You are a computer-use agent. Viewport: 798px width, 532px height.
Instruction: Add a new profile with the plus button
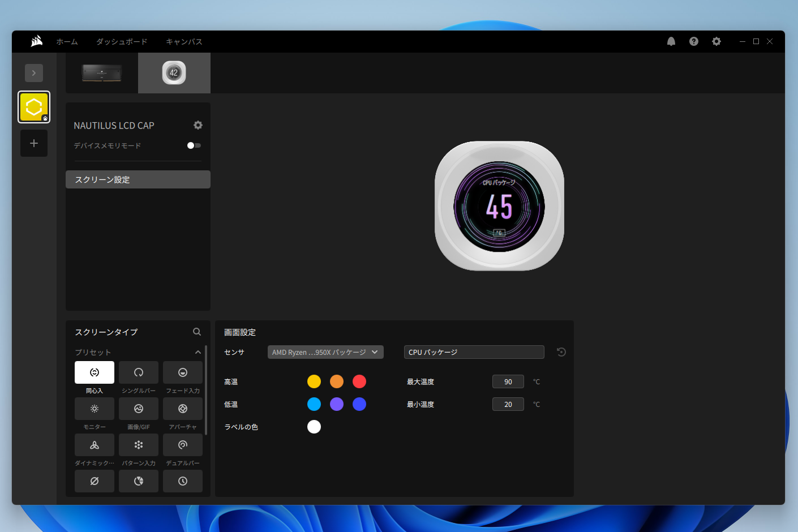pyautogui.click(x=34, y=143)
